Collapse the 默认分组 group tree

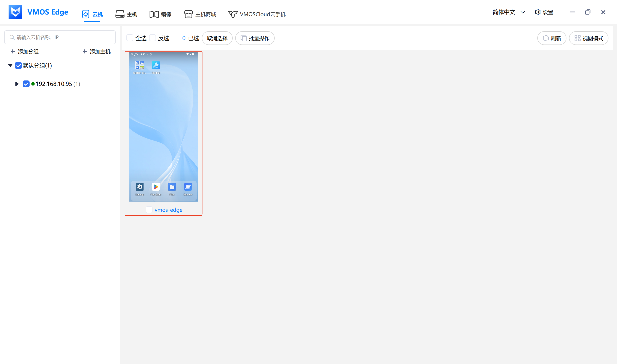tap(10, 65)
